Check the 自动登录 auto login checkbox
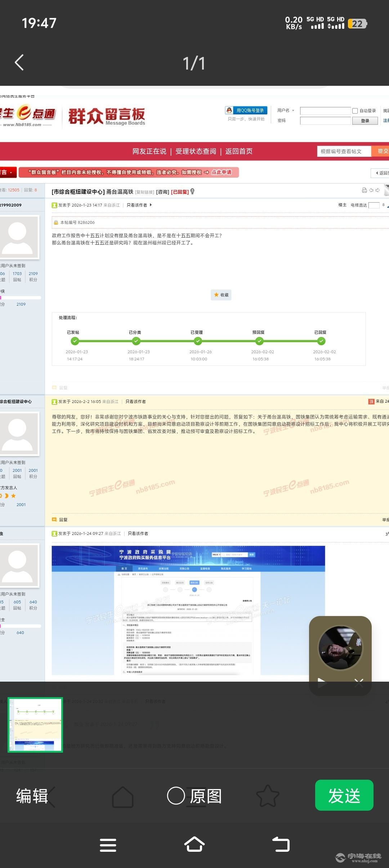The width and height of the screenshot is (389, 868). 355,111
